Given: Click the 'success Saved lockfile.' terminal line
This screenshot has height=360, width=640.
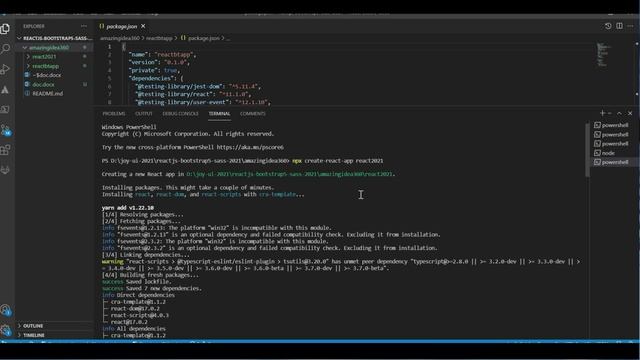Looking at the screenshot, I should (136, 282).
